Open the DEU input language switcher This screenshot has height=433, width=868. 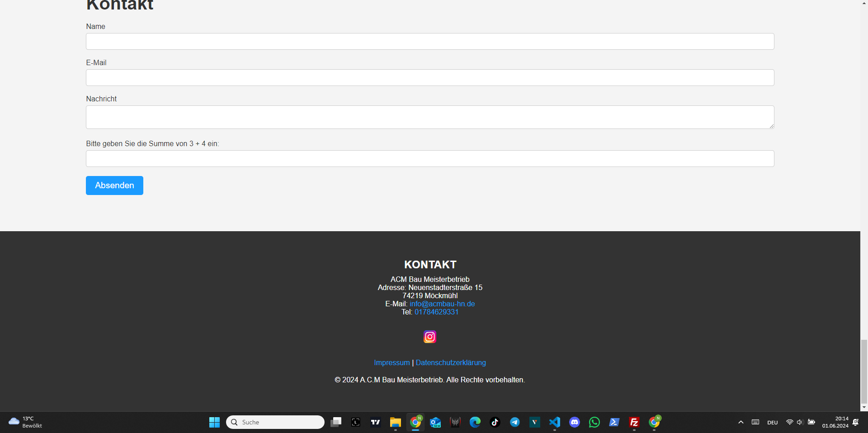coord(772,423)
